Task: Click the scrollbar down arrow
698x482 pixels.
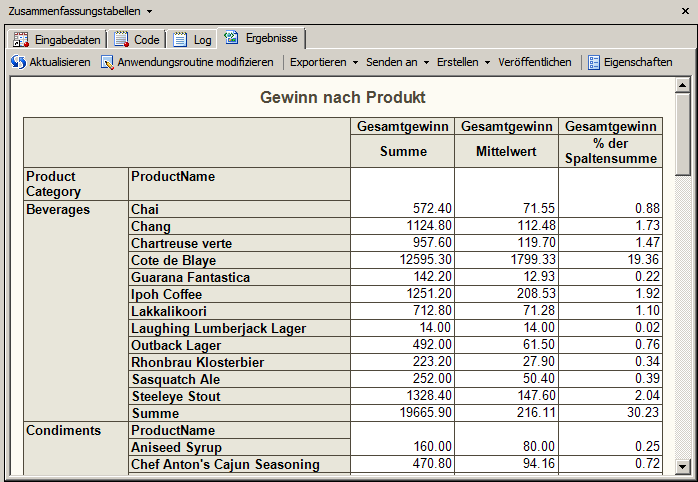Action: click(x=682, y=466)
